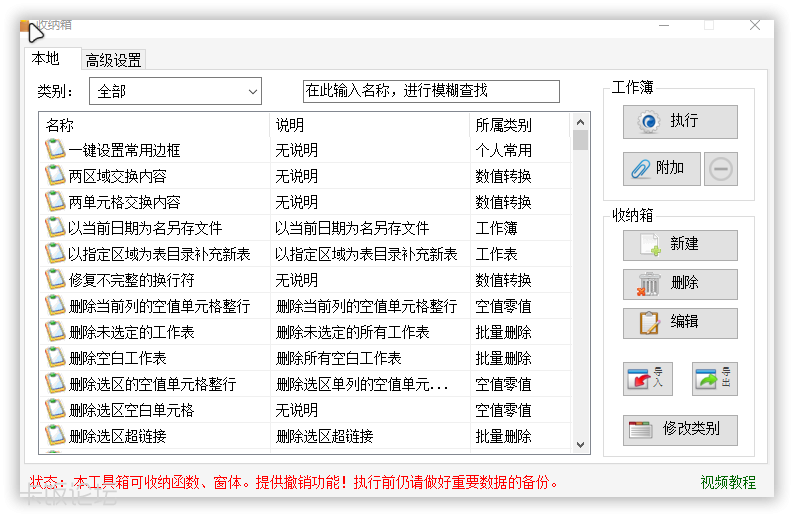
Task: Click the icon beside 修复不完整的换行符
Action: [54, 280]
